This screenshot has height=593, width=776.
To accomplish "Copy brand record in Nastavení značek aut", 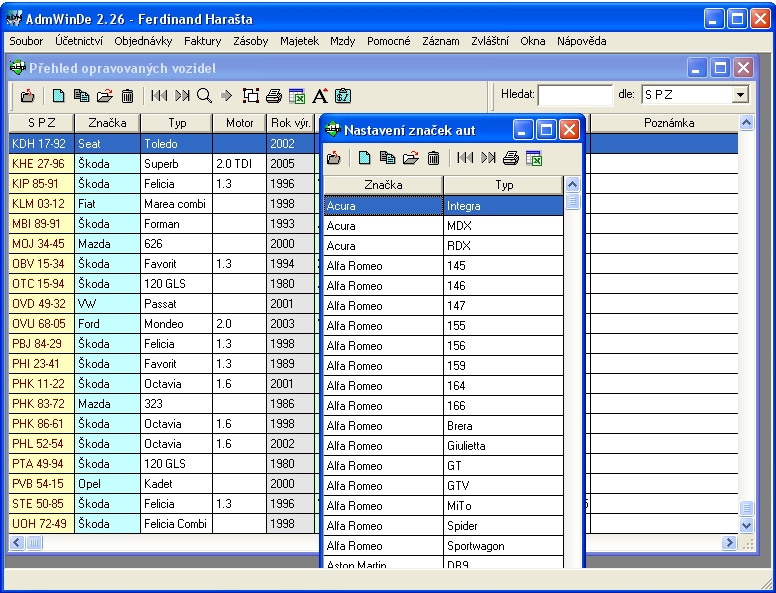I will click(388, 158).
